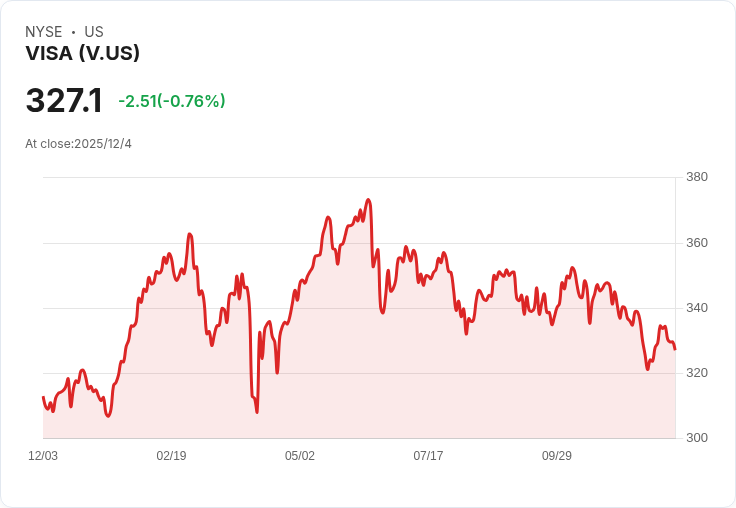Click the highest peak of the price line

pos(369,199)
